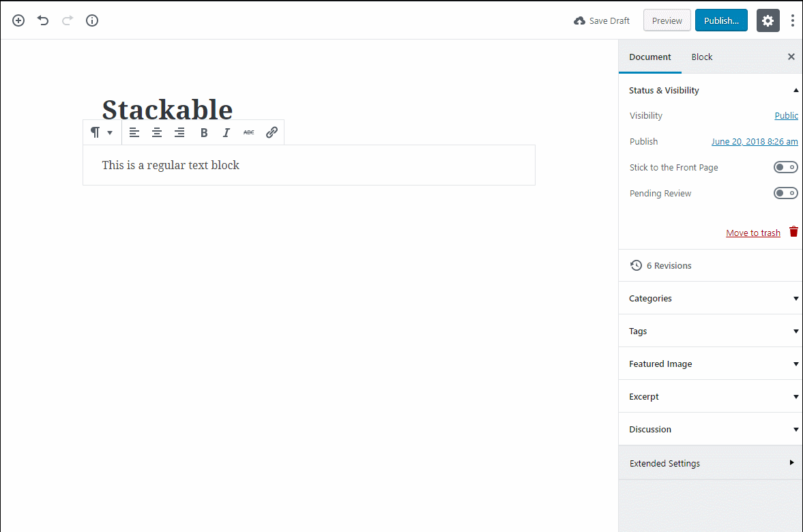The width and height of the screenshot is (803, 532).
Task: Open the paragraph block type dropdown
Action: [102, 132]
